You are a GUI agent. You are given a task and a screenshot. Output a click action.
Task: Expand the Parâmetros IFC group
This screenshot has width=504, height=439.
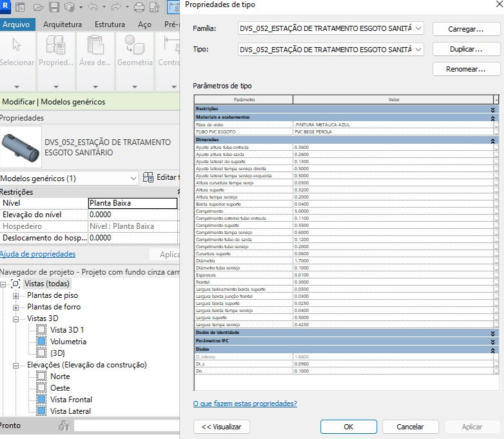coord(492,342)
